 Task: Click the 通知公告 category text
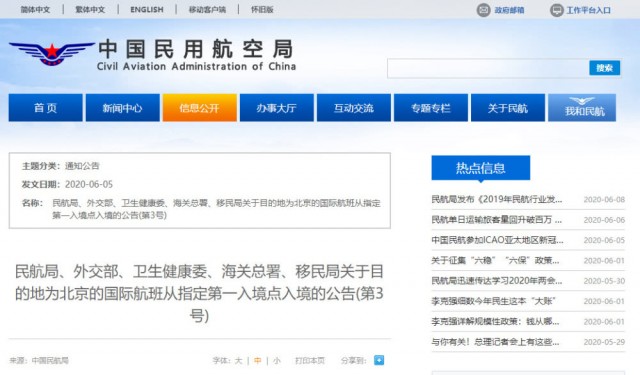pos(82,166)
